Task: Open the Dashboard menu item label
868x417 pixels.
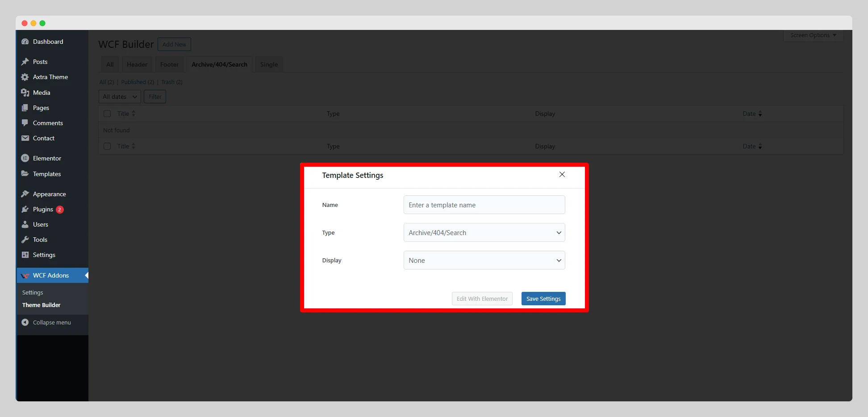Action: [48, 42]
